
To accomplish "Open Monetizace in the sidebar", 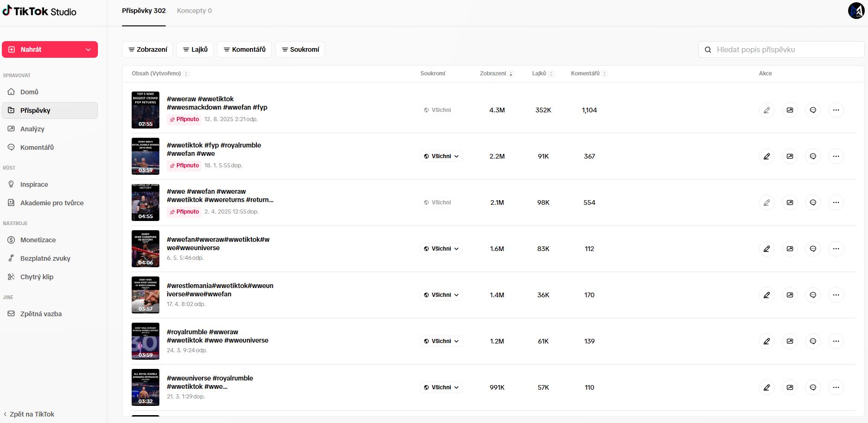I will (x=50, y=240).
